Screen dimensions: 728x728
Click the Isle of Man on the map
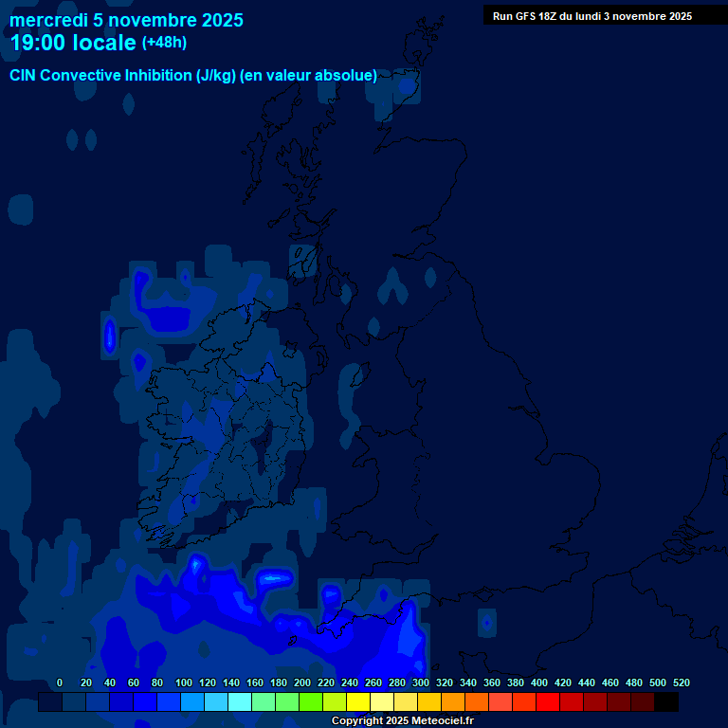(x=358, y=375)
